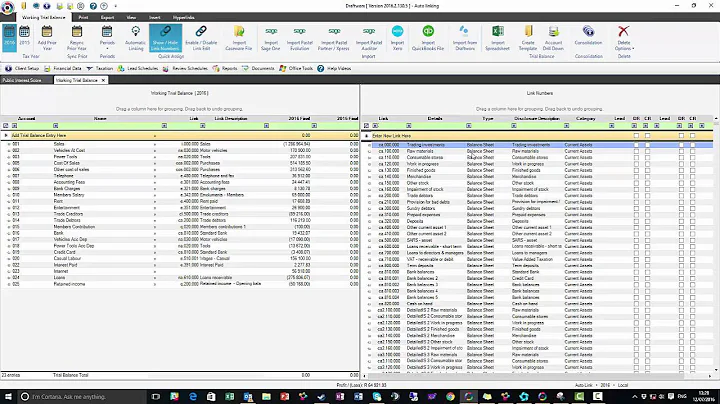This screenshot has height=404, width=720.
Task: Tick first DR checkbox for Raw materials ca.100.000
Action: [x=636, y=151]
